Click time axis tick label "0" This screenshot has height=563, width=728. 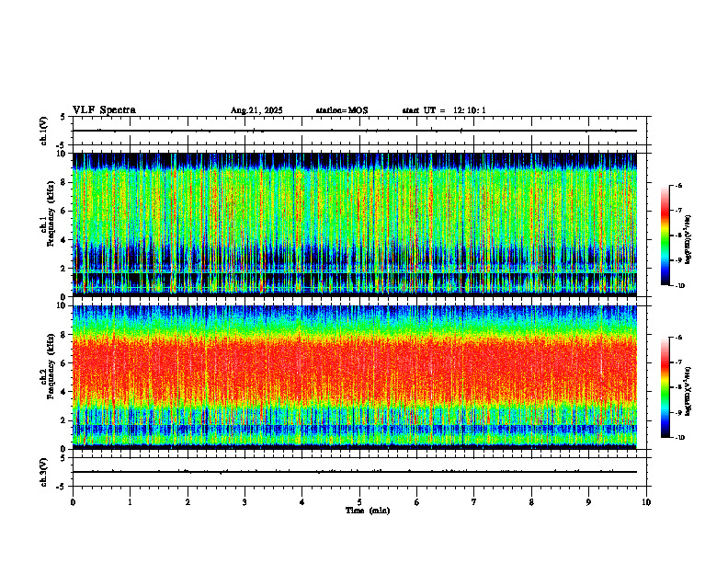point(73,502)
